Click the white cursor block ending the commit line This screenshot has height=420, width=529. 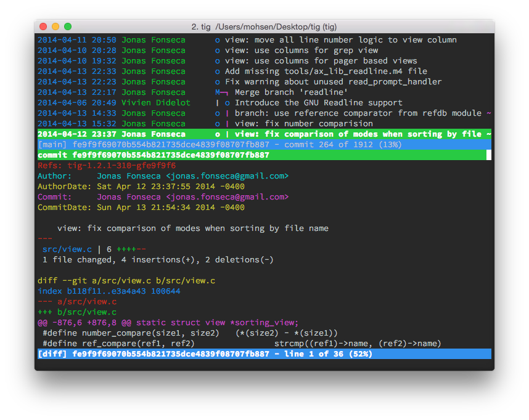(489, 155)
